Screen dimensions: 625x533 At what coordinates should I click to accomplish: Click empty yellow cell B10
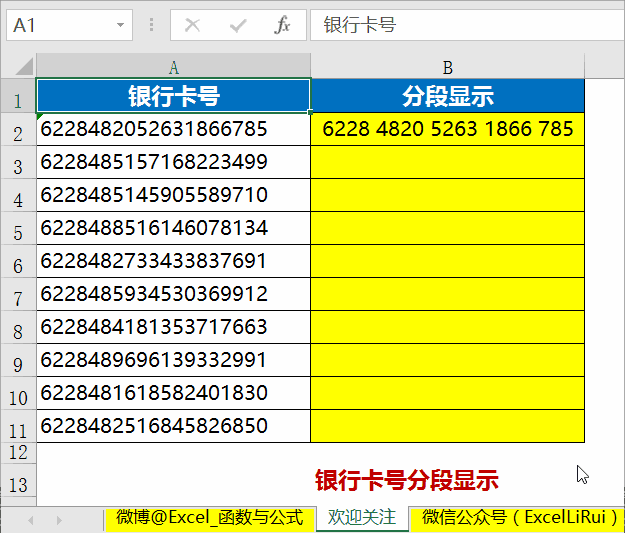pyautogui.click(x=448, y=393)
